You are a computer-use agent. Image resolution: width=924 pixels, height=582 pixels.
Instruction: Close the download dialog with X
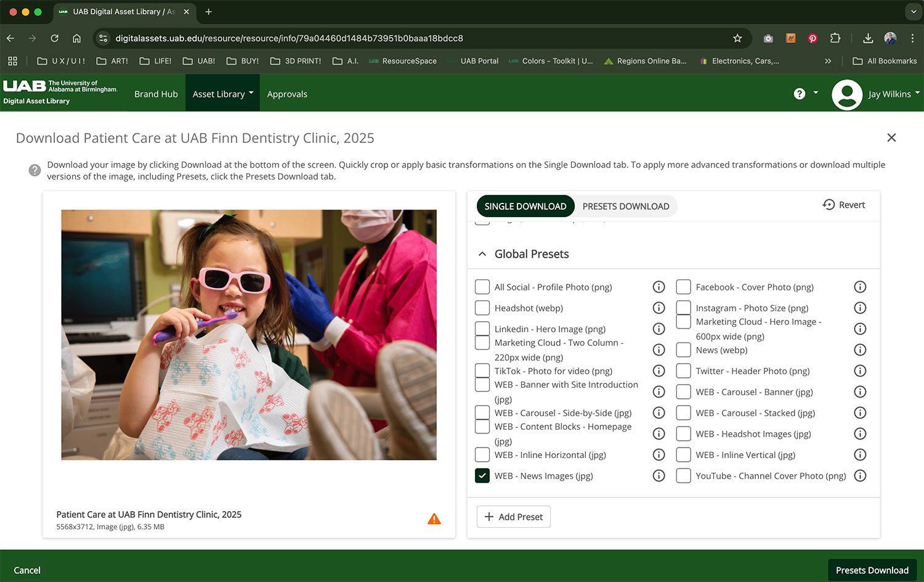tap(891, 137)
